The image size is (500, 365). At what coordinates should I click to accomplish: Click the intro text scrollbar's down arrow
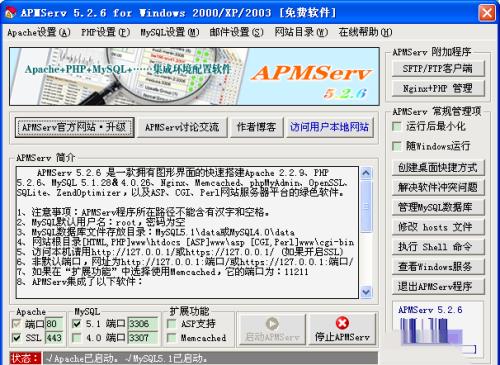coord(366,292)
